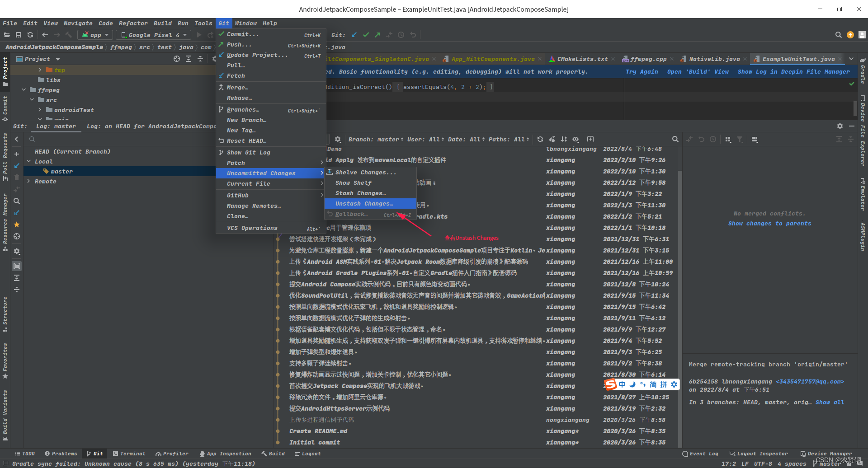
Task: Select Unstash Changes menu entry
Action: [370, 203]
